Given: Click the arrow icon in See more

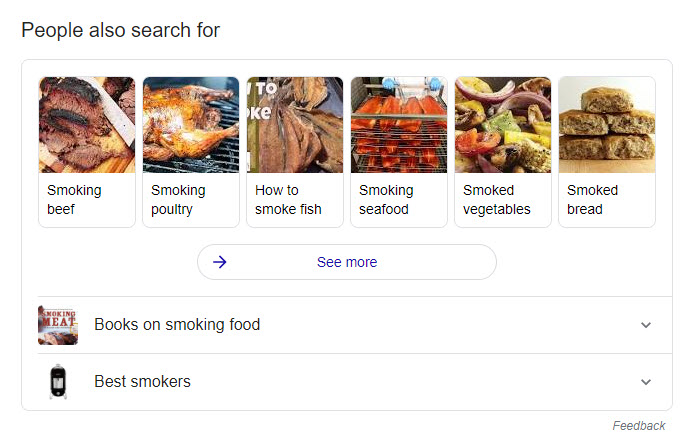Looking at the screenshot, I should tap(220, 262).
